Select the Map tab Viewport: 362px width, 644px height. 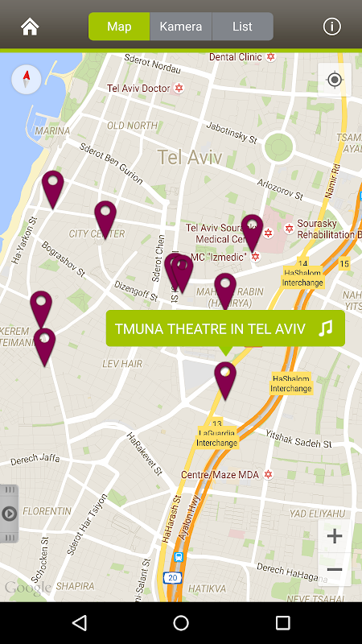119,27
